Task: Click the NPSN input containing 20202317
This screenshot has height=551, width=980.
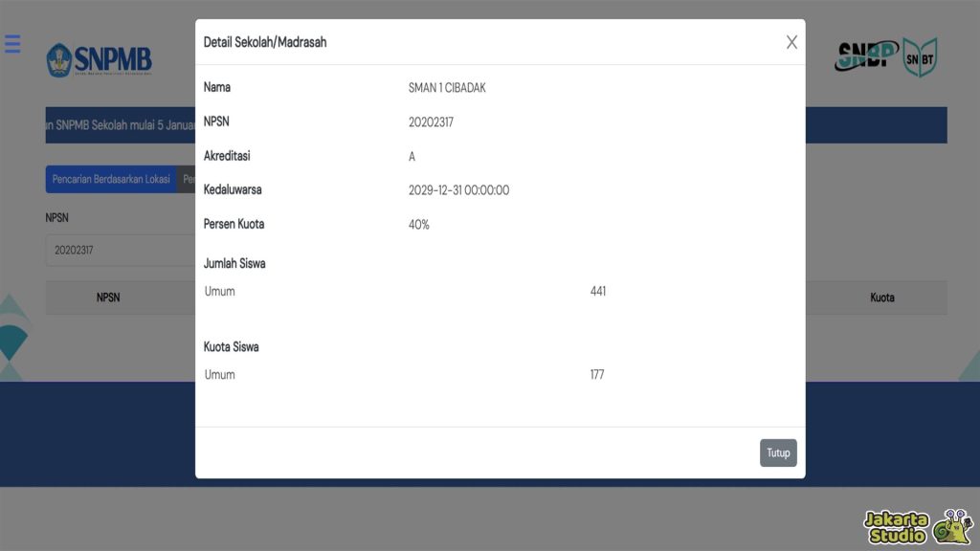Action: (x=117, y=250)
